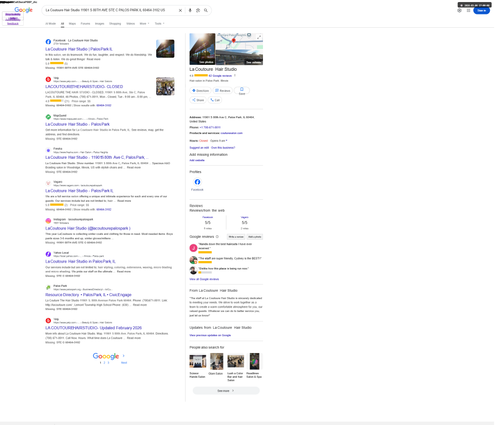Click the MapQuest favicon of its result
The image size is (500, 425).
tap(48, 117)
